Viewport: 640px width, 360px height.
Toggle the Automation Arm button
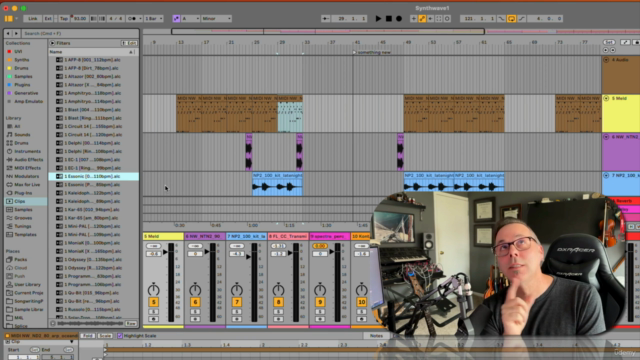point(422,18)
